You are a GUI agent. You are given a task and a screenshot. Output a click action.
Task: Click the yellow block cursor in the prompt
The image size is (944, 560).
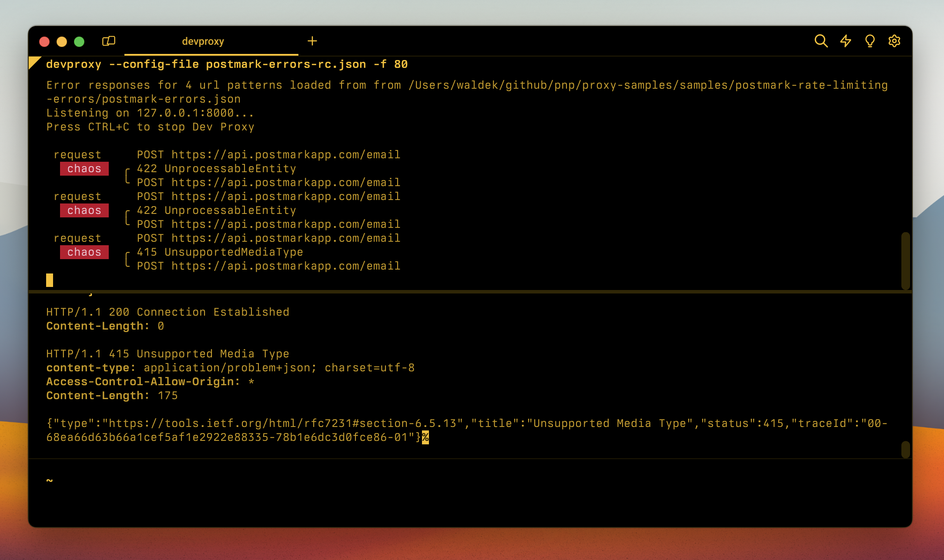click(x=49, y=280)
